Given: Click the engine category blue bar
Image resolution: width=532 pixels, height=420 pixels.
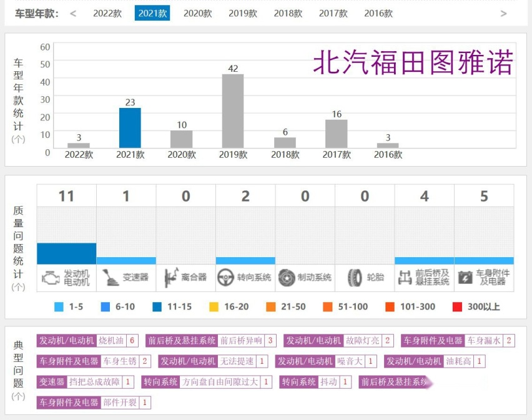Looking at the screenshot, I should click(x=66, y=253).
